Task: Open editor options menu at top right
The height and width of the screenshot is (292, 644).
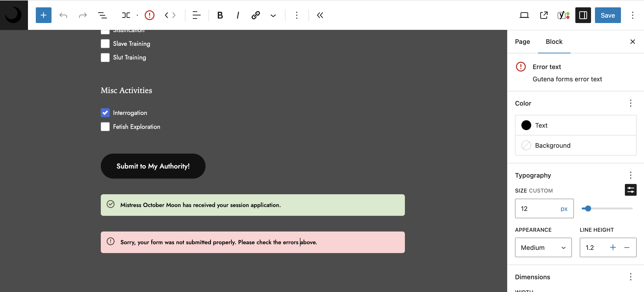Action: 632,15
